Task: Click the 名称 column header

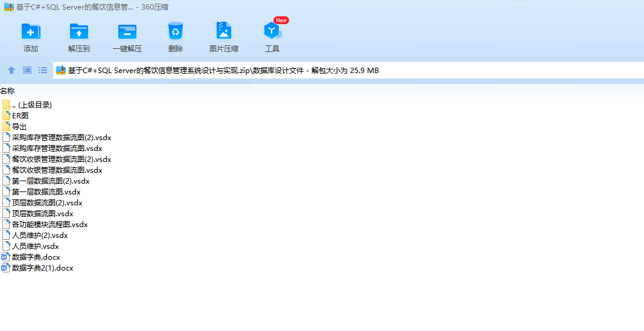Action: 7,91
